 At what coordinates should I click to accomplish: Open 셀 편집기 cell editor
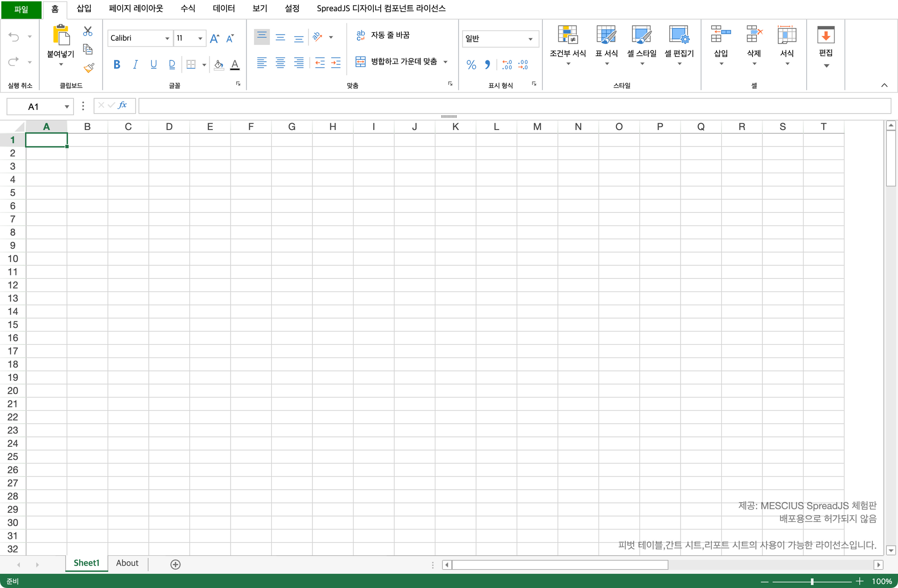679,45
